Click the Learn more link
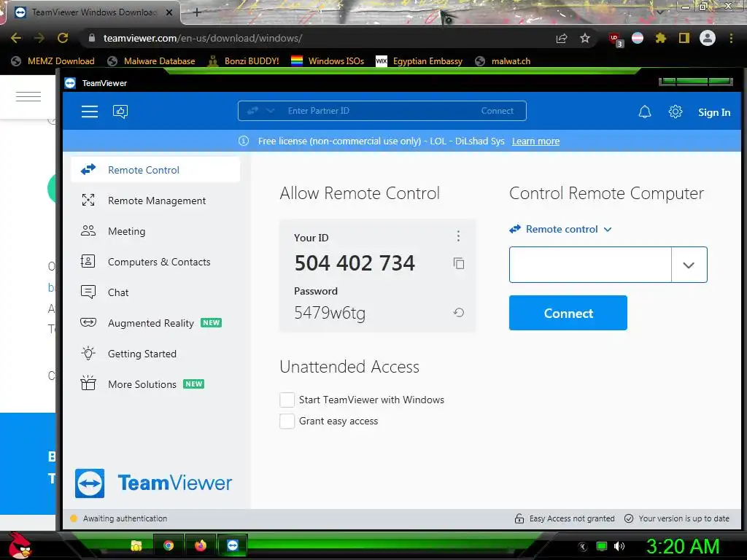Image resolution: width=747 pixels, height=560 pixels. [x=535, y=141]
